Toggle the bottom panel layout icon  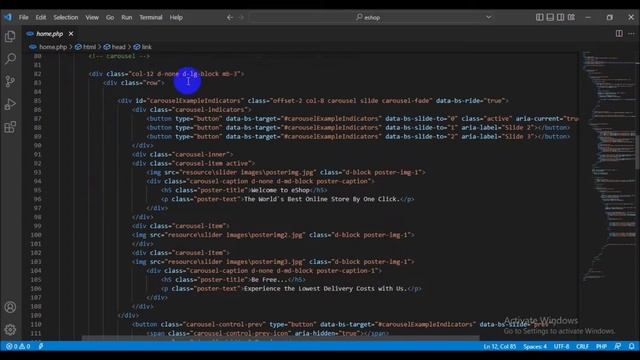coord(550,17)
